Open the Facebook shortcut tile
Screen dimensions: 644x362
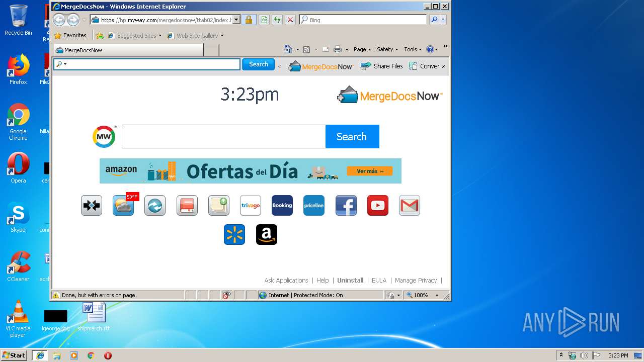[346, 205]
